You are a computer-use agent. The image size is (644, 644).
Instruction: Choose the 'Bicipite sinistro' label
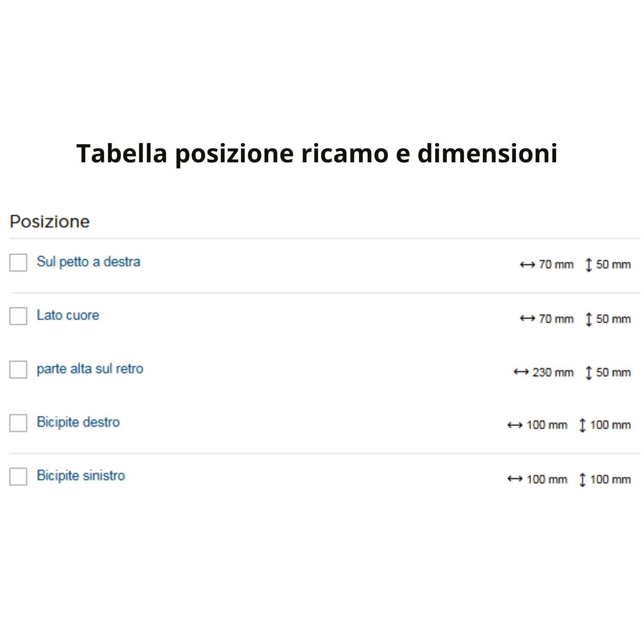(x=81, y=476)
